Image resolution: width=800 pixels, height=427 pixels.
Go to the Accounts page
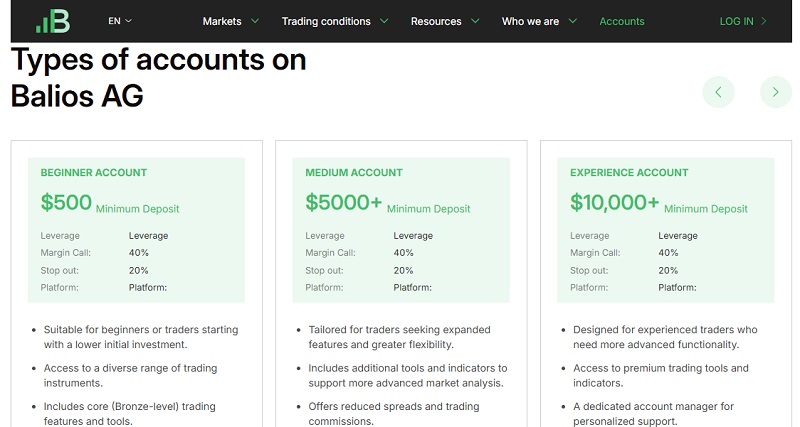point(621,21)
